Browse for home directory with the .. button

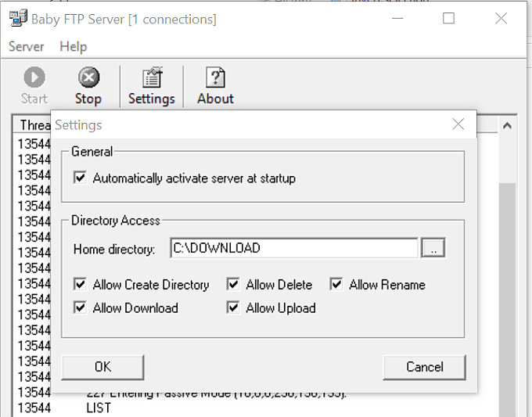[x=433, y=248]
